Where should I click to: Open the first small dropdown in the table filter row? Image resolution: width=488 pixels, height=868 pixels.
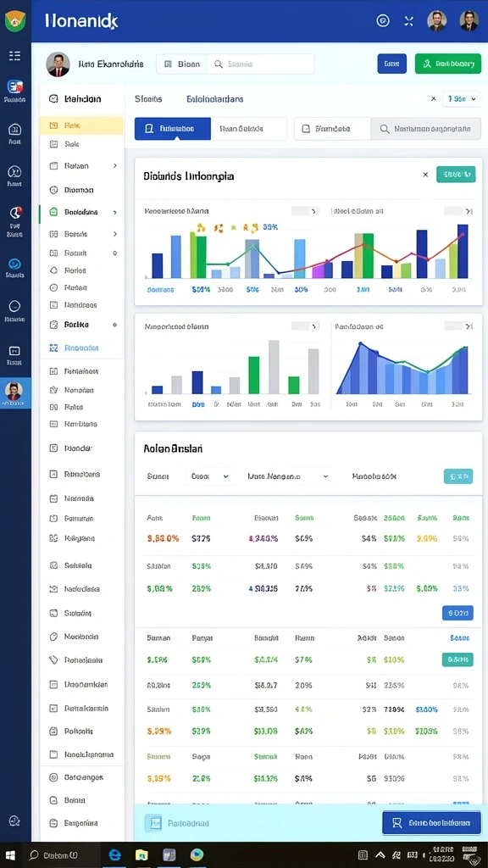(x=209, y=476)
